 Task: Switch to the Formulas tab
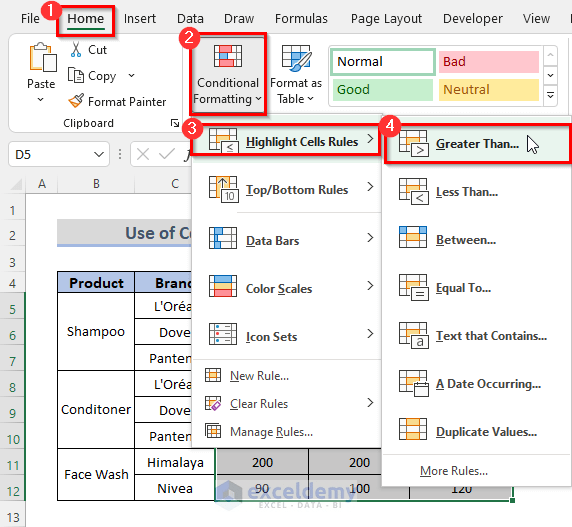301,19
